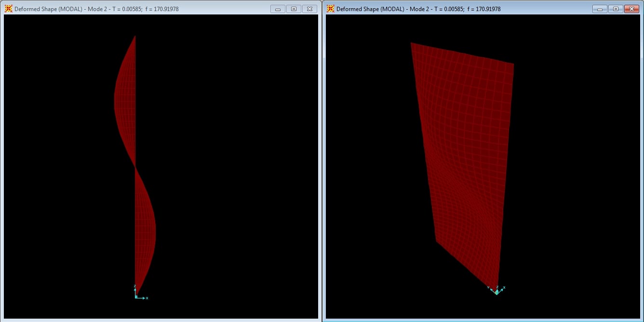The image size is (644, 322).
Task: Click the X axis label in left view
Action: pos(147,298)
